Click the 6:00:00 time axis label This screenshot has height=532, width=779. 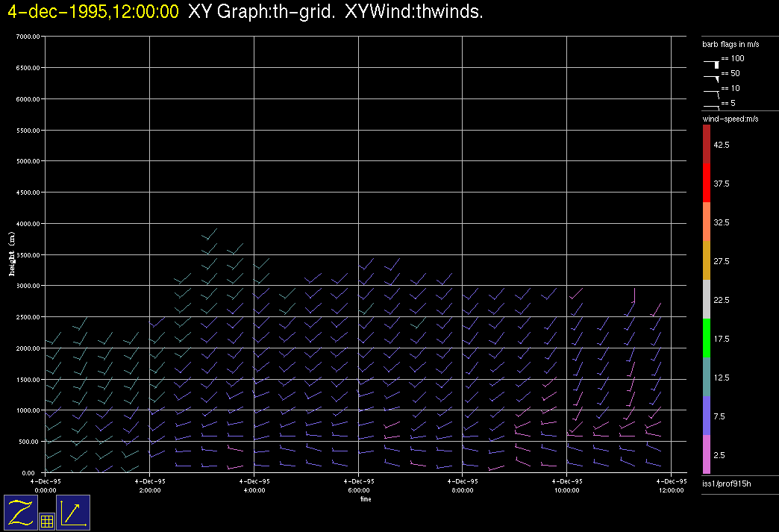tap(358, 486)
